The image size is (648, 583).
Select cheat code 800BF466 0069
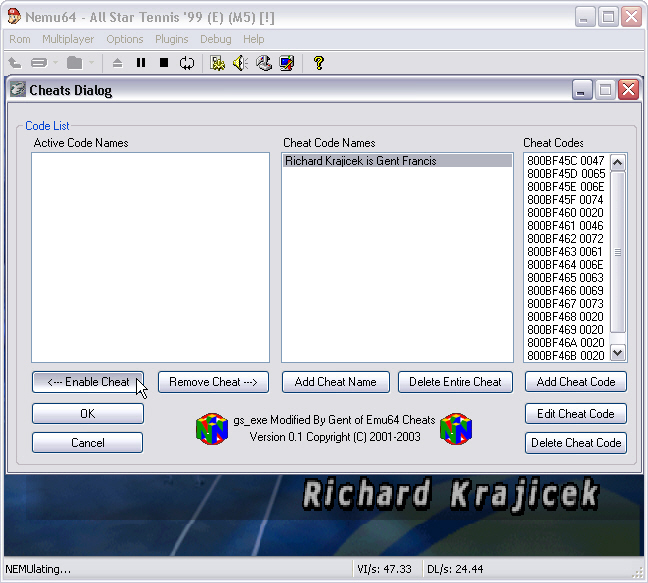[x=566, y=291]
